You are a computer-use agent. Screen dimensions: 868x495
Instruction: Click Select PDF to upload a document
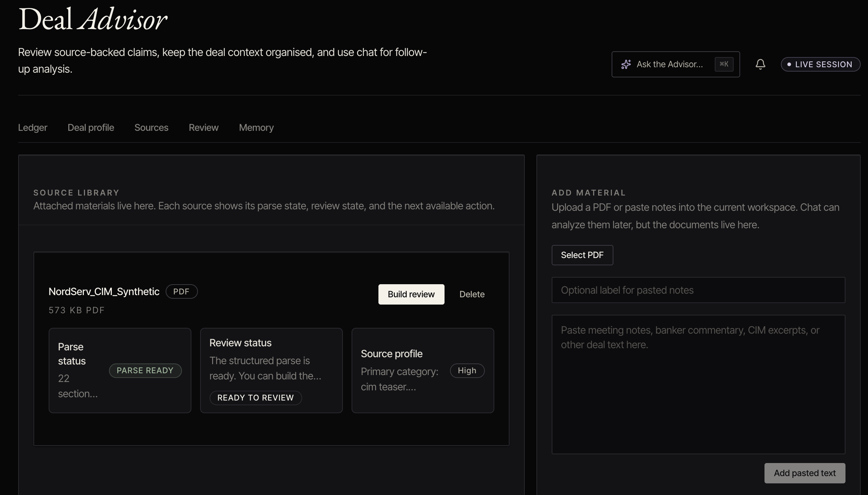(582, 255)
